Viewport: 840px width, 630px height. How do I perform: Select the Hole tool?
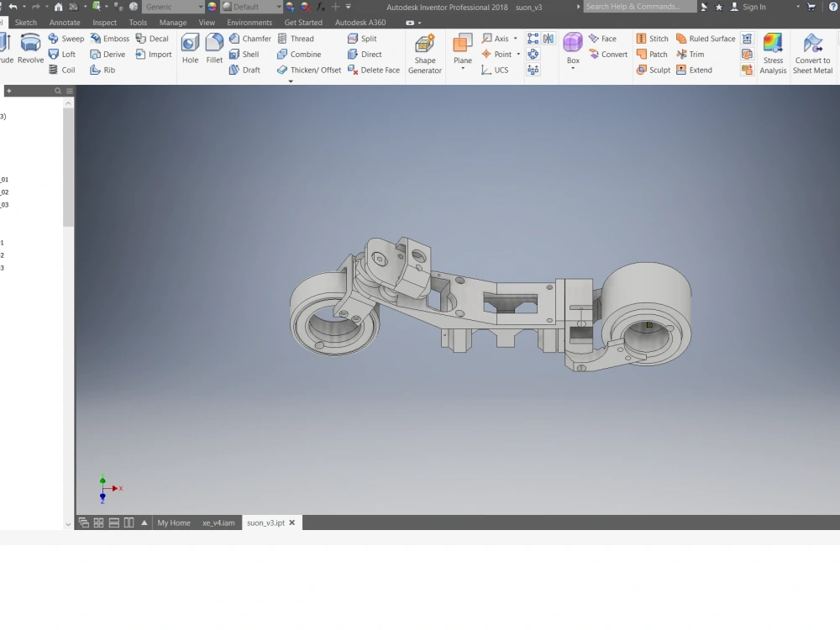click(x=190, y=49)
